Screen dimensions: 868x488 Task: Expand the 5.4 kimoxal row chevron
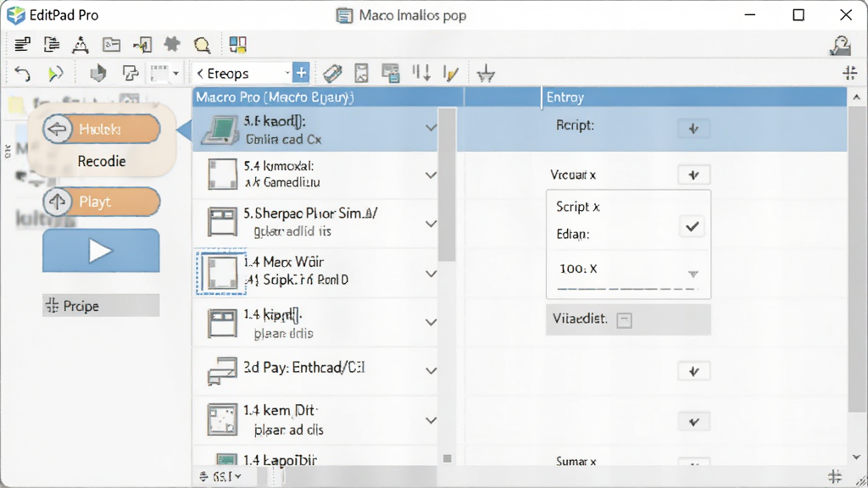[x=431, y=175]
